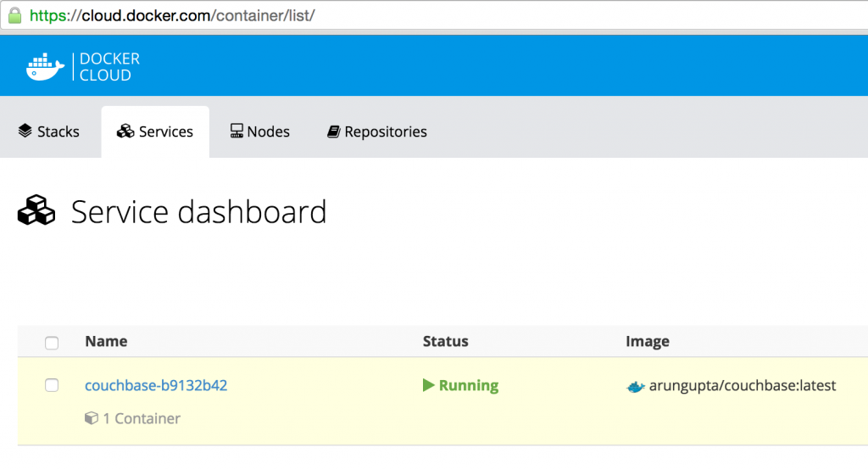Click the Service dashboard cubes icon
Viewport: 868px width, 470px height.
tap(36, 210)
